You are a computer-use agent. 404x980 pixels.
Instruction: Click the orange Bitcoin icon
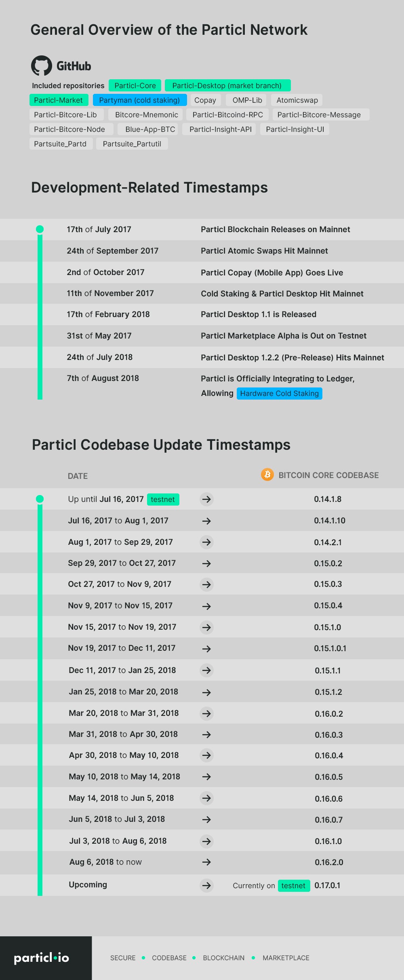pyautogui.click(x=267, y=474)
